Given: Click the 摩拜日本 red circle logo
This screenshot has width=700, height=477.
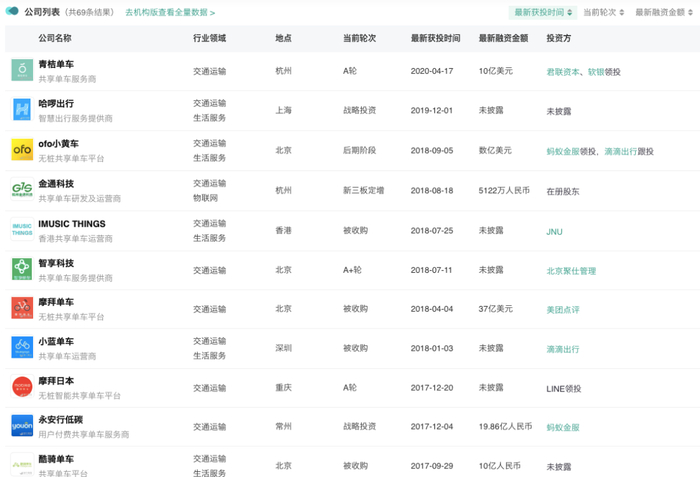Looking at the screenshot, I should coord(22,386).
